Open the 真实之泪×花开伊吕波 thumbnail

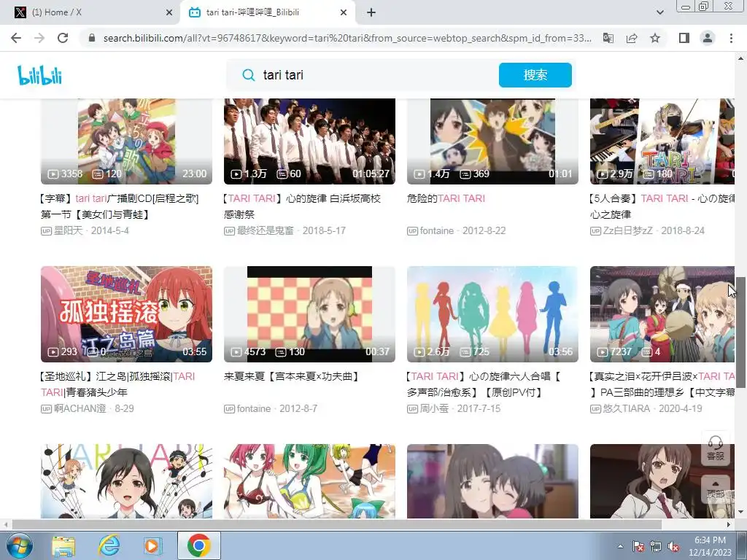pos(662,314)
